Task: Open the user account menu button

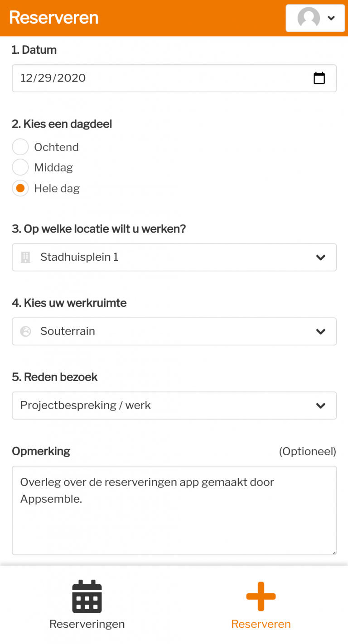Action: 315,18
